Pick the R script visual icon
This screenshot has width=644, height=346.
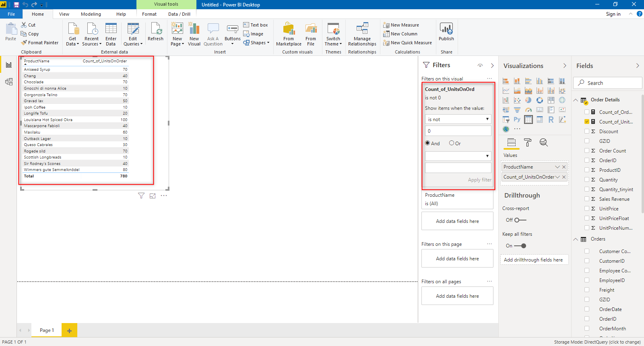click(x=551, y=119)
